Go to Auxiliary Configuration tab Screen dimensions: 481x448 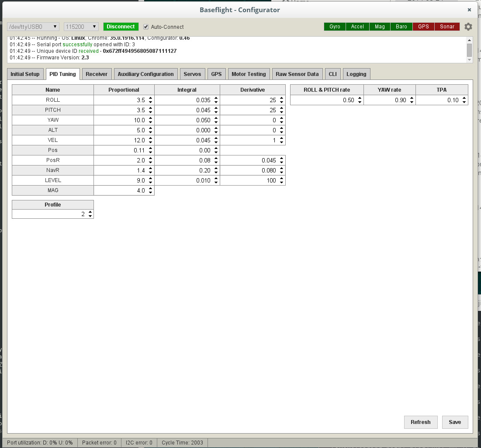coord(146,74)
